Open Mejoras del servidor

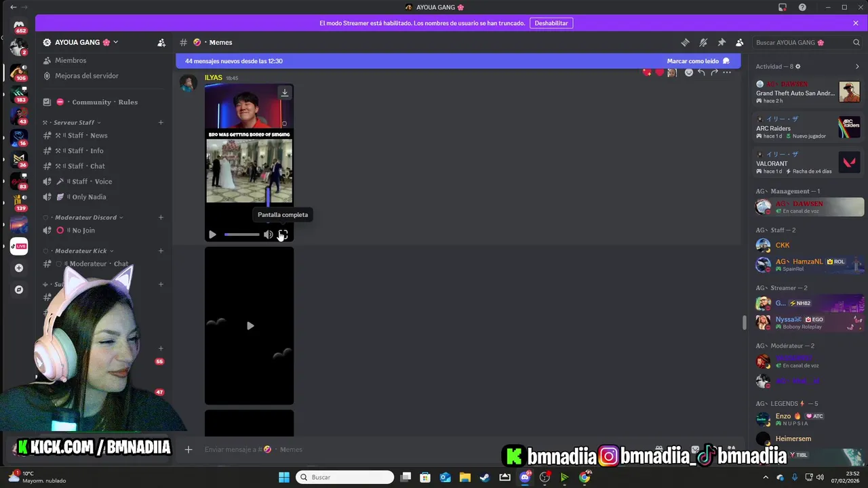tap(86, 76)
